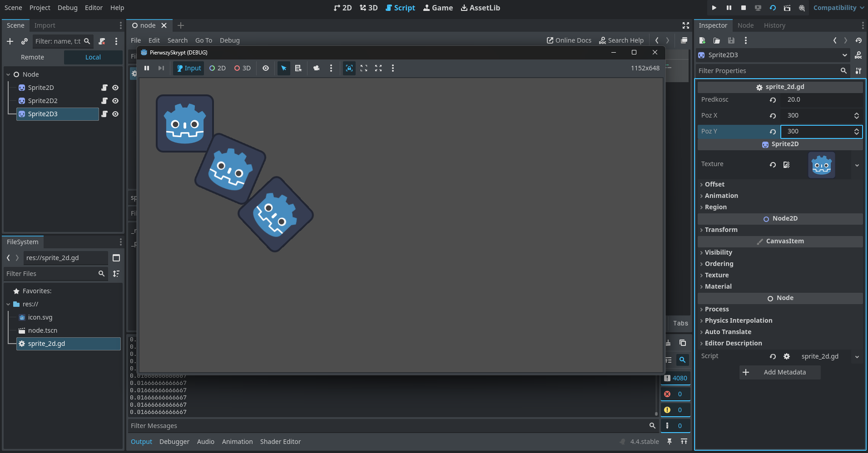This screenshot has height=453, width=868.
Task: Open script attached to Sprite2D2
Action: pos(104,101)
